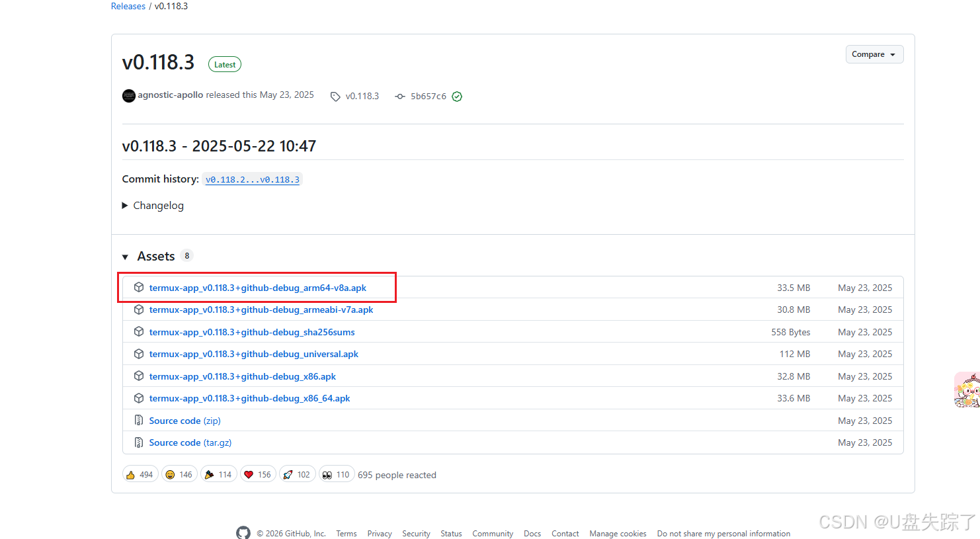
Task: Click zip file icon of Source code (zip)
Action: pyautogui.click(x=139, y=420)
